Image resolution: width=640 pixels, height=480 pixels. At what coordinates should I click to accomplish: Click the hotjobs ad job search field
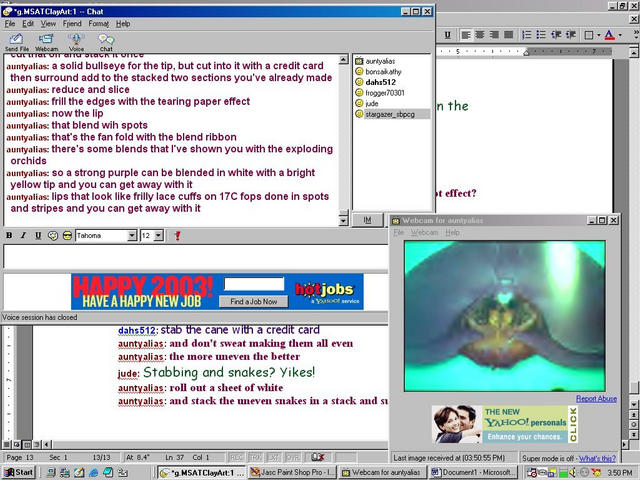254,284
